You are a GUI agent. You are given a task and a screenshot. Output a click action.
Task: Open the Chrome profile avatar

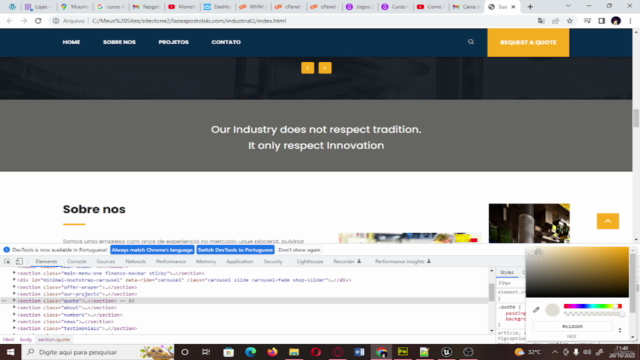(x=616, y=21)
